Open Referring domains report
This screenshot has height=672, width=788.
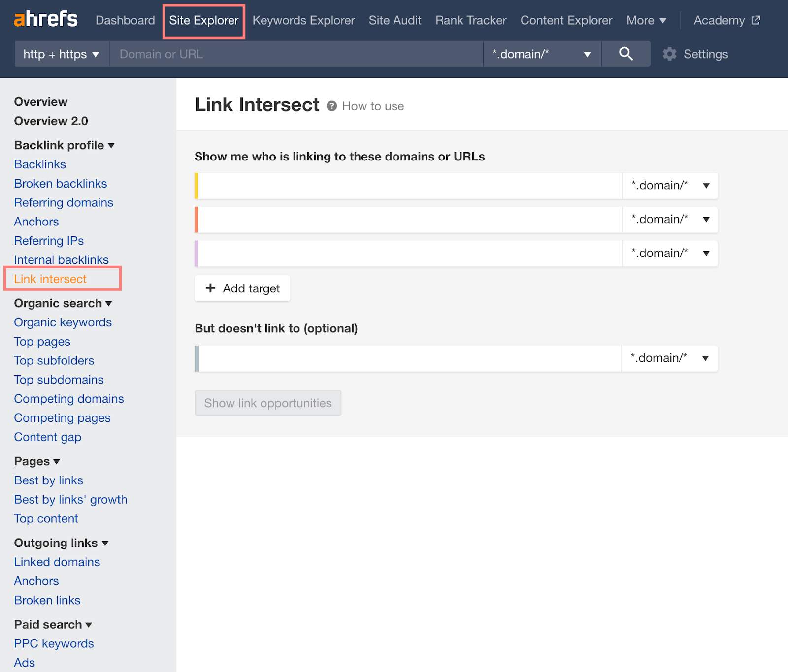point(64,203)
